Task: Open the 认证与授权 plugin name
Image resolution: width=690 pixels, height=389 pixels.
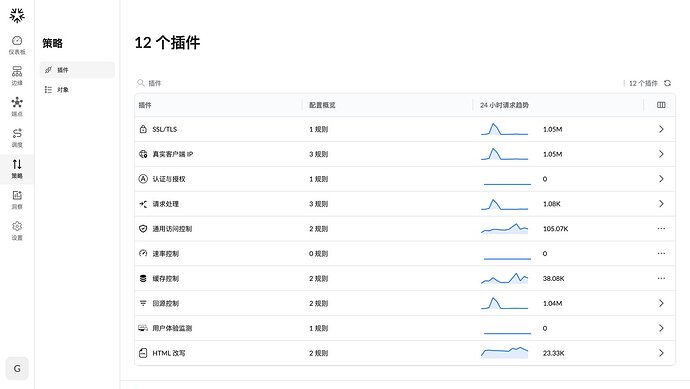Action: pyautogui.click(x=169, y=179)
